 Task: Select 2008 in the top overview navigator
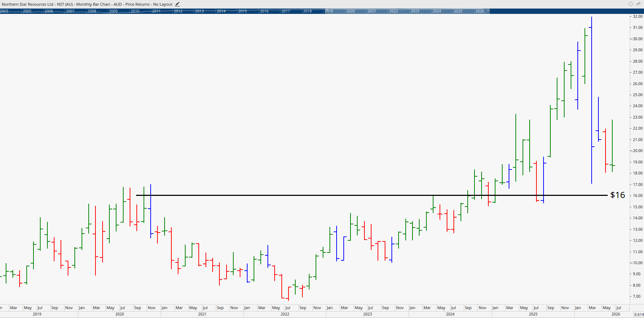tap(92, 11)
